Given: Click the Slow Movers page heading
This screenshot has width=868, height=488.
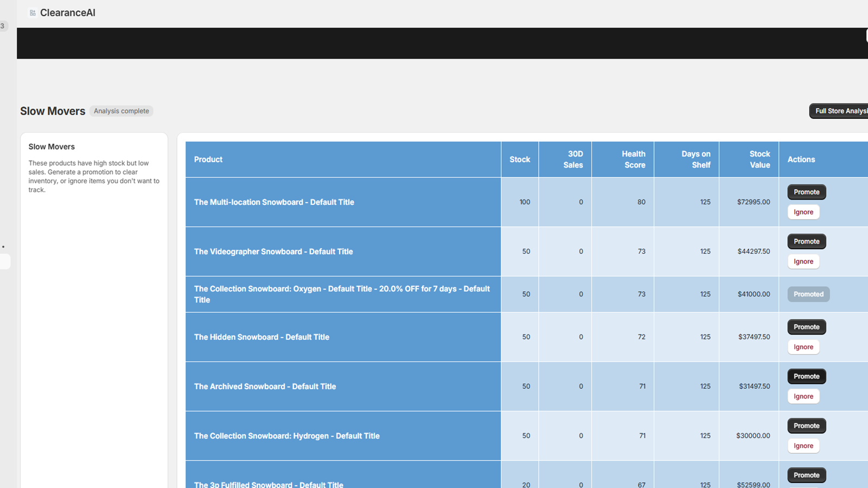Looking at the screenshot, I should click(x=53, y=111).
